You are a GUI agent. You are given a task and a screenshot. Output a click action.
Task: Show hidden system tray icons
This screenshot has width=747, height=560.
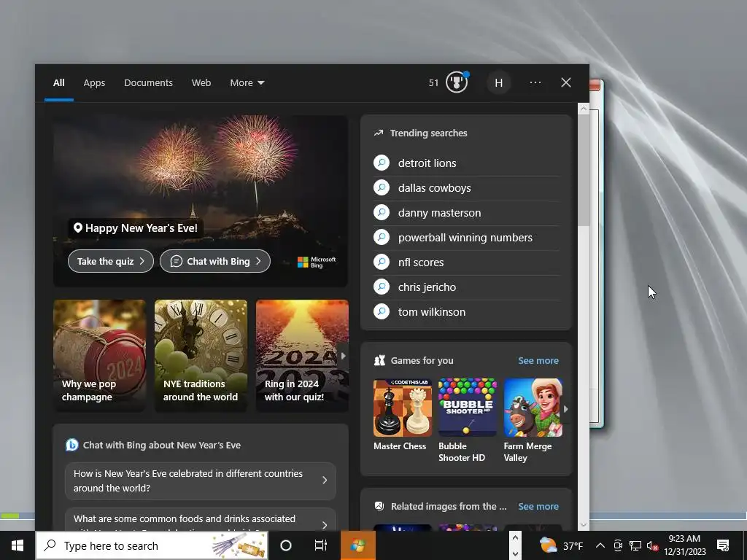(x=600, y=545)
